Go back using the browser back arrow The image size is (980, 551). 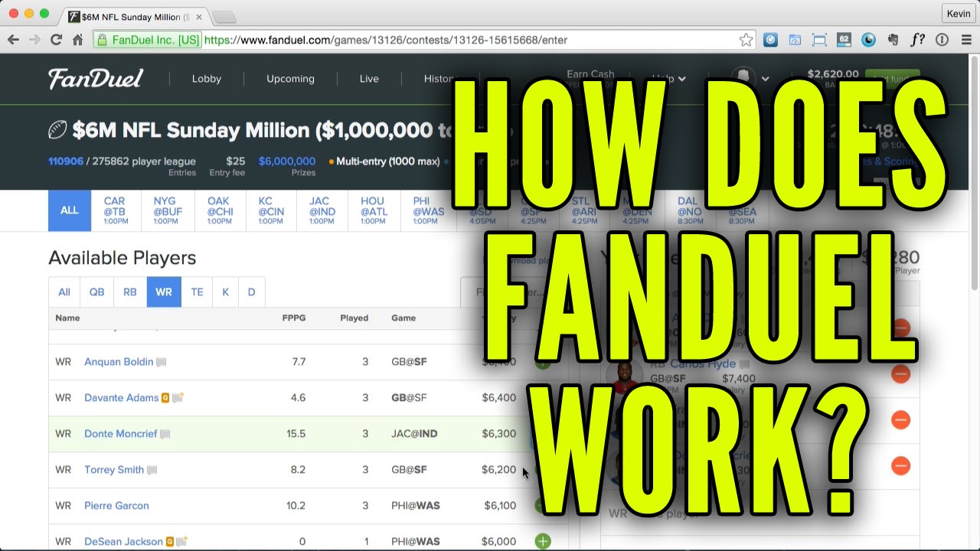[x=14, y=40]
